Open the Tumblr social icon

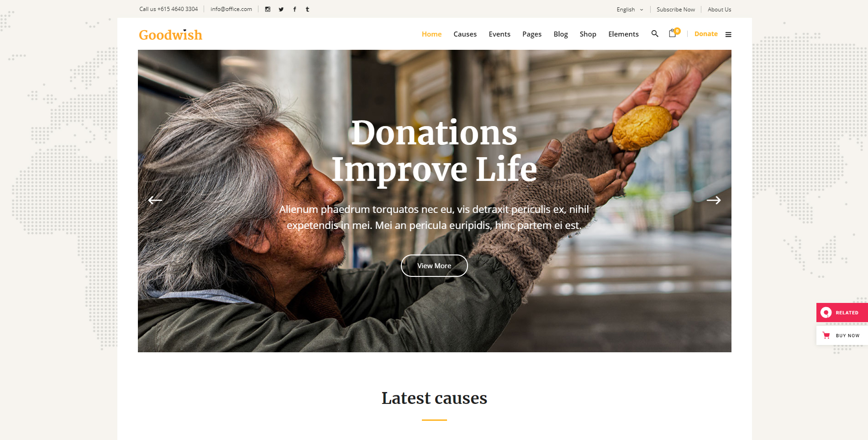tap(307, 9)
